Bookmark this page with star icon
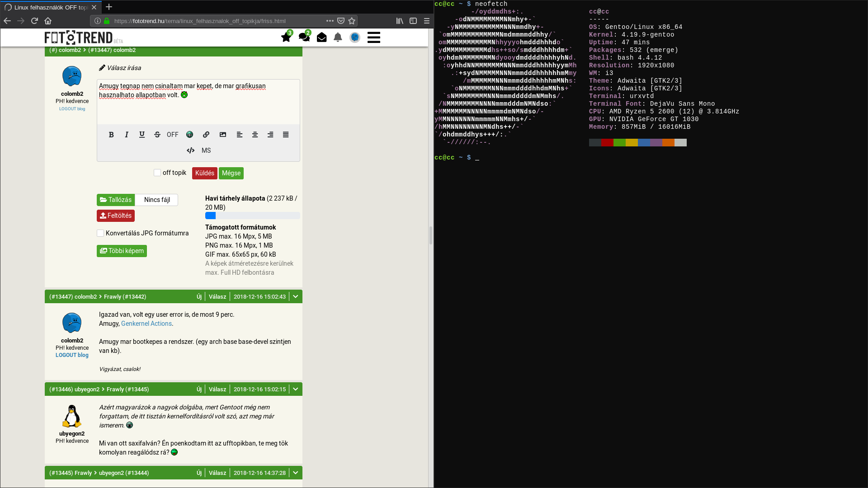868x488 pixels. pyautogui.click(x=352, y=21)
